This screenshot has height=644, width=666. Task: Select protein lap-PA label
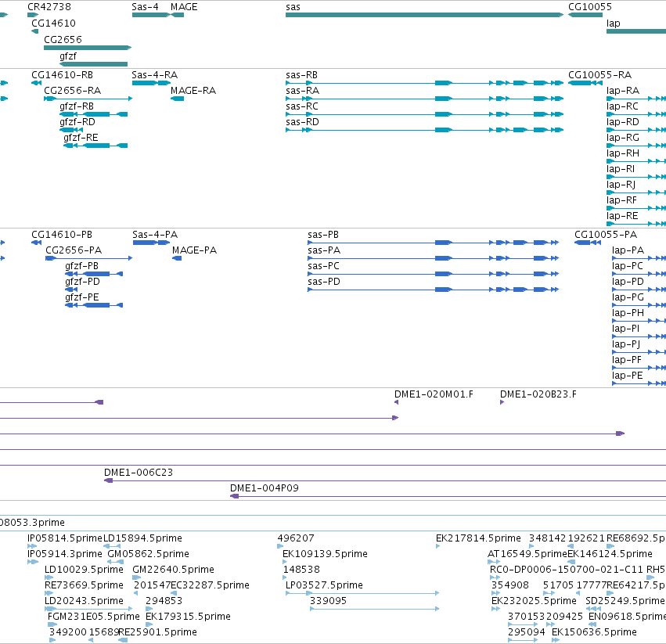[628, 250]
